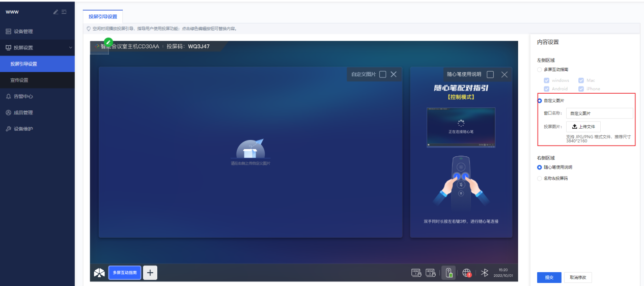Screen dimensions: 644x286
Task: Click the HDMI 1 input icon
Action: [x=416, y=273]
